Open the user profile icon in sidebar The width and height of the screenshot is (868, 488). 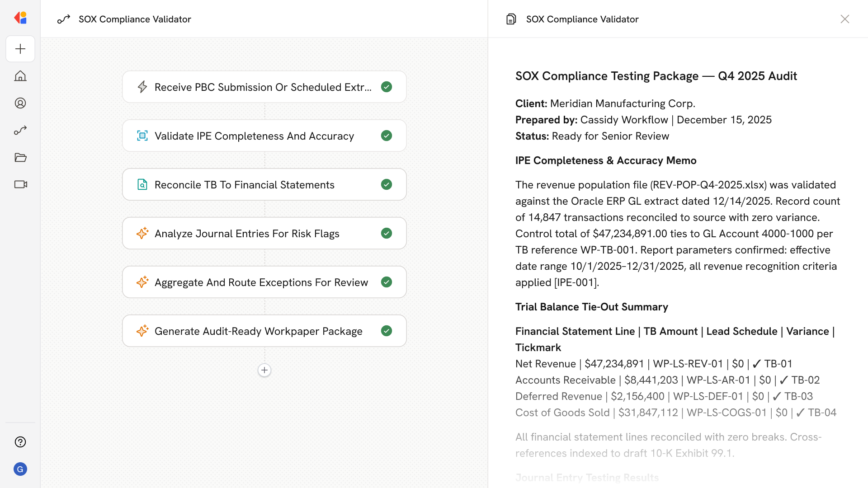20,103
